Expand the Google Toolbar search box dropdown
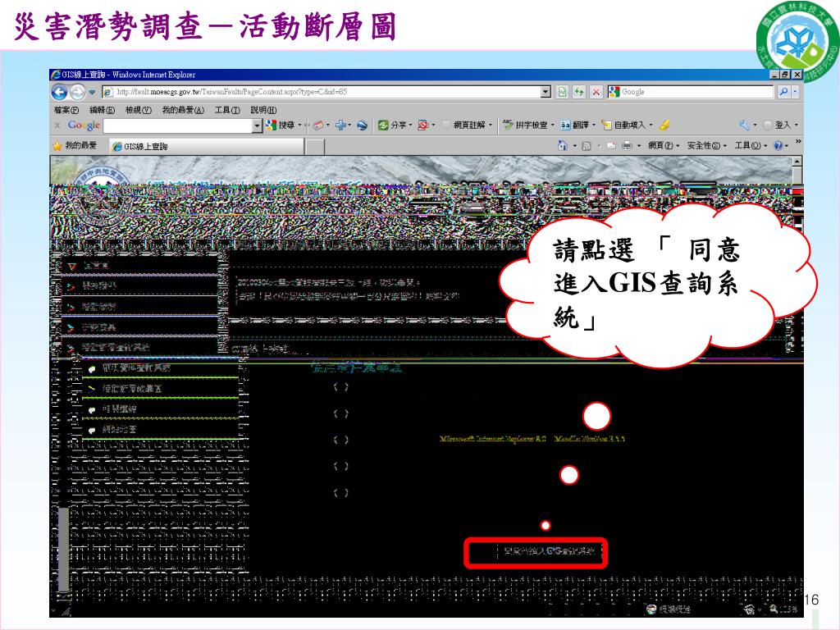 (257, 126)
